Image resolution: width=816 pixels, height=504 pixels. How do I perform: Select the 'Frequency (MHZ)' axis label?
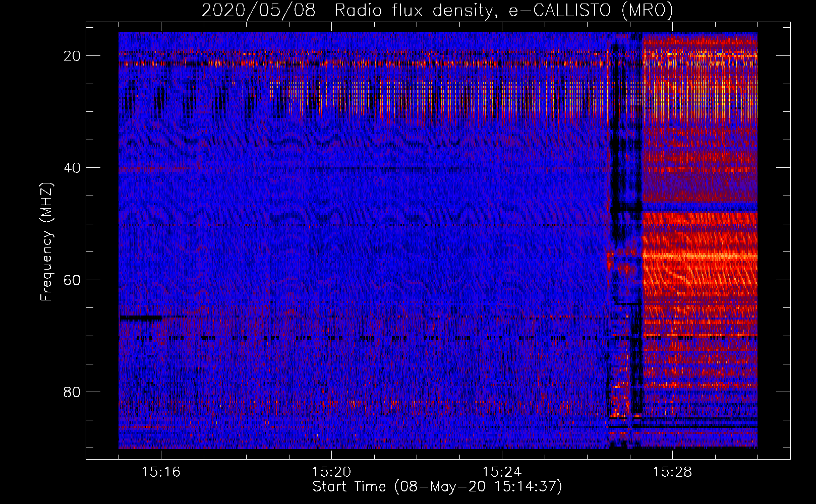[46, 242]
